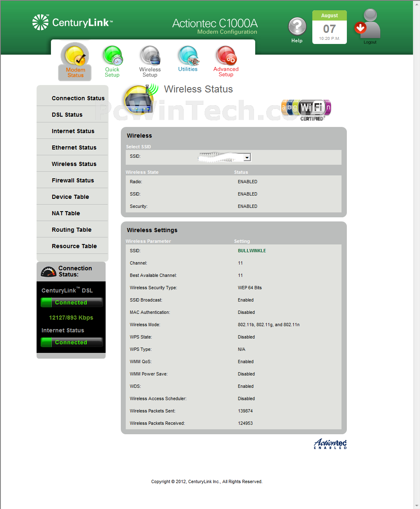Click the Wireless Access Scheduler label
This screenshot has width=420, height=509.
click(x=158, y=398)
